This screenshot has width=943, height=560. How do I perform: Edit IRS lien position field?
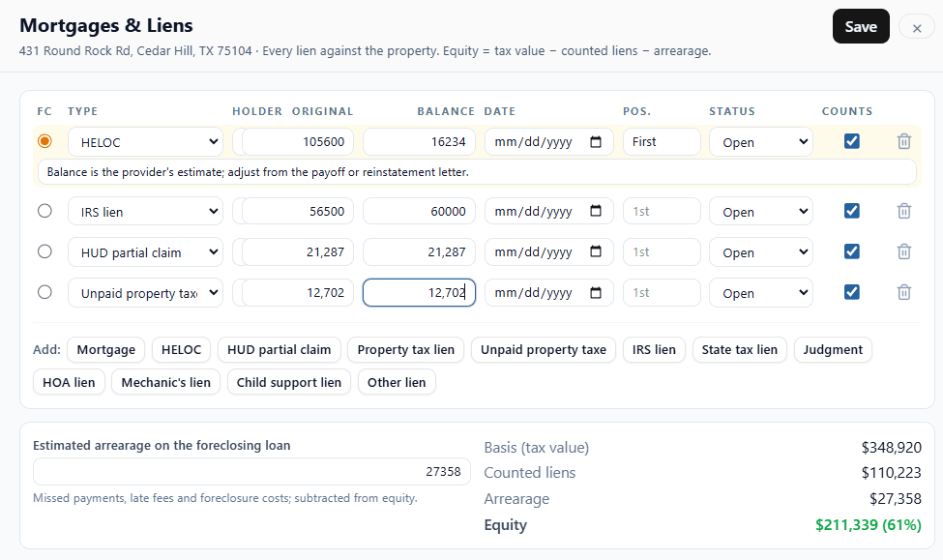(662, 212)
